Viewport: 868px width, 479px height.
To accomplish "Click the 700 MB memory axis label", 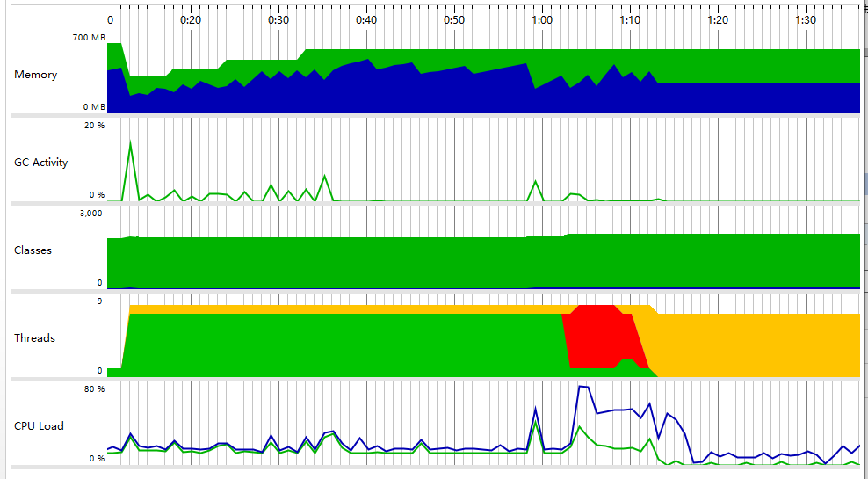I will pos(88,38).
